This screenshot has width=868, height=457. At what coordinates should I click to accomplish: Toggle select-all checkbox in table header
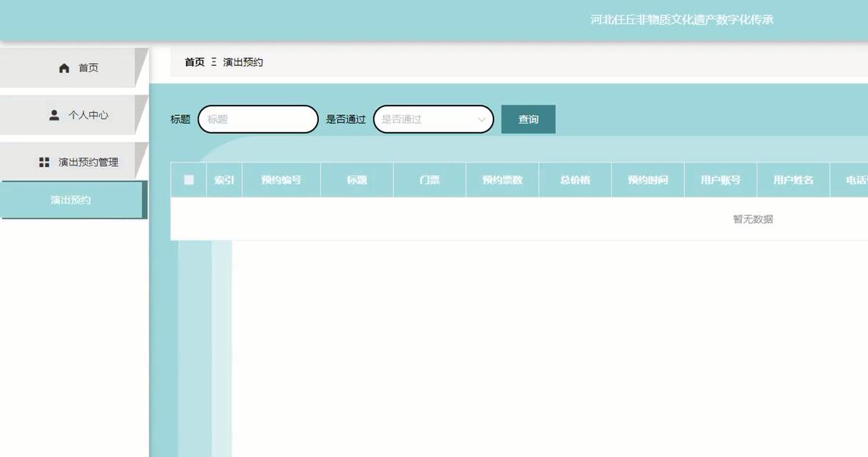coord(188,180)
